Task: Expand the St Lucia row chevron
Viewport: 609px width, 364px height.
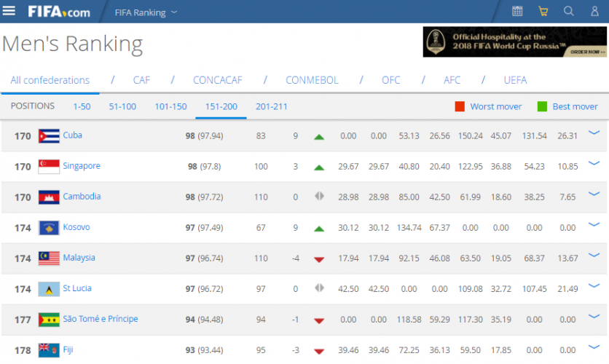Action: pyautogui.click(x=594, y=286)
